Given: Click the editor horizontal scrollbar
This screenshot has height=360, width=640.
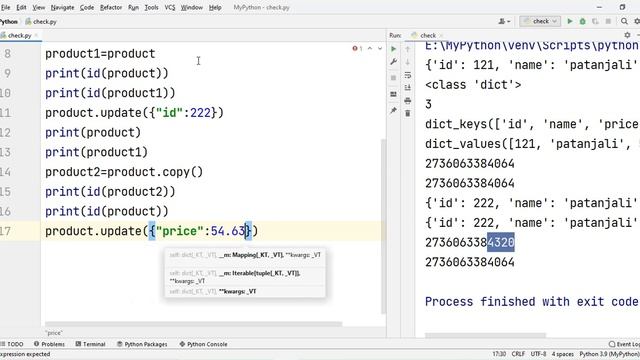Looking at the screenshot, I should point(193,324).
